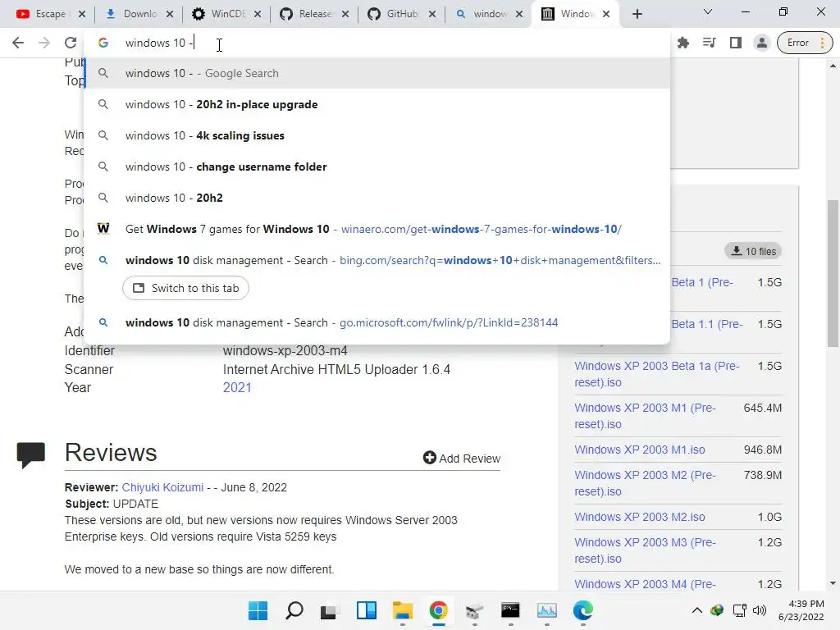Open Google Chrome from taskbar
Viewport: 840px width, 630px height.
pos(438,610)
